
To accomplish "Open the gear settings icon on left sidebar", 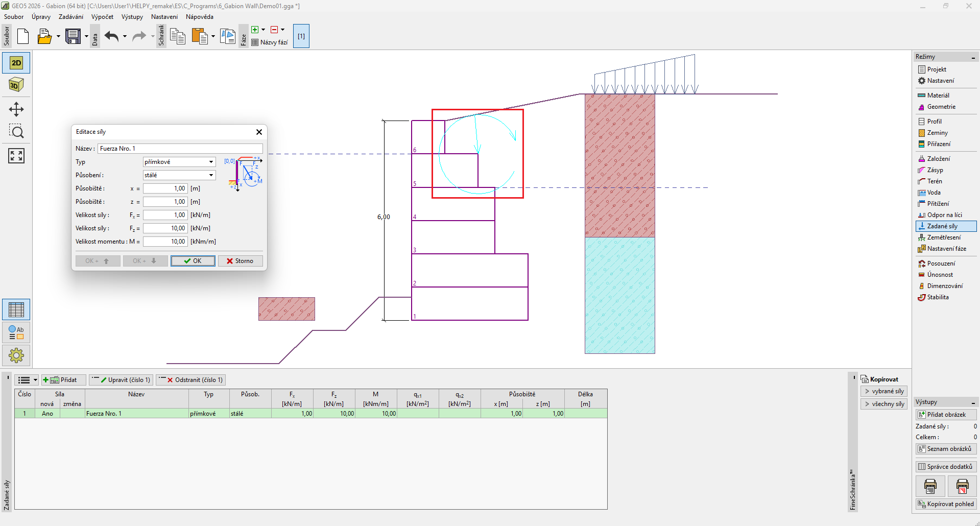I will click(x=16, y=355).
